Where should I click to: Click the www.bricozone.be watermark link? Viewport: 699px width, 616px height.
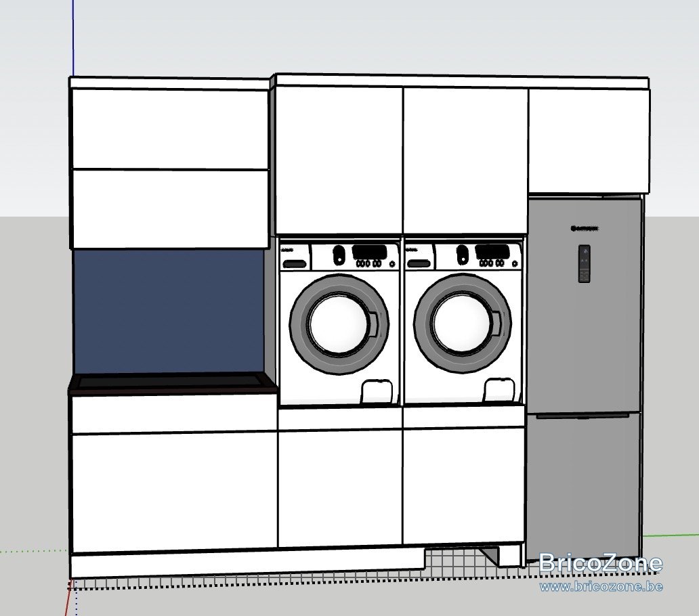tap(601, 586)
